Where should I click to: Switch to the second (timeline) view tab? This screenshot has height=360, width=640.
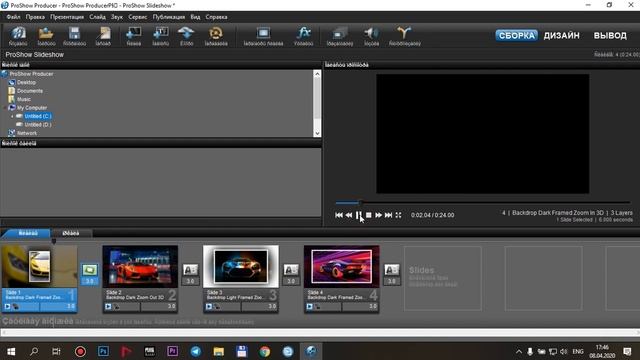click(71, 233)
